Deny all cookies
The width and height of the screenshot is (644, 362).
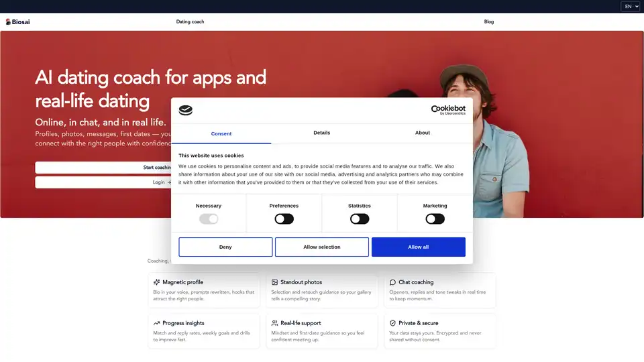click(225, 247)
